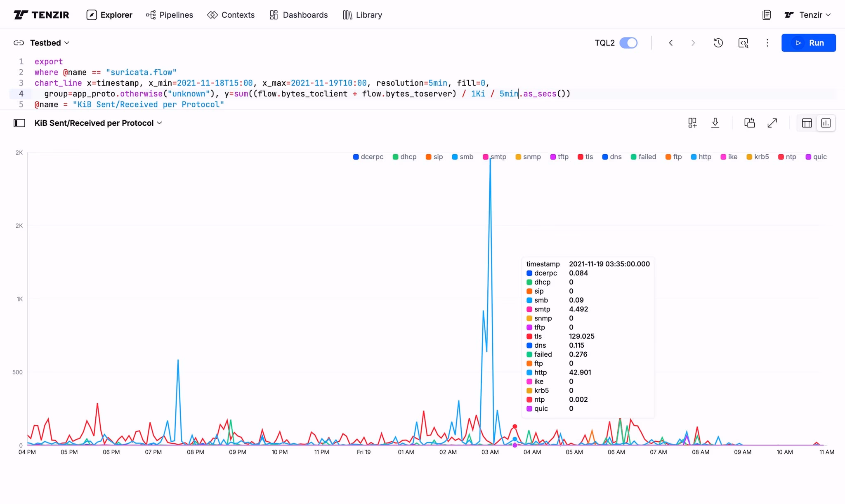Toggle dcerpc series in legend
845x504 pixels.
click(x=368, y=157)
